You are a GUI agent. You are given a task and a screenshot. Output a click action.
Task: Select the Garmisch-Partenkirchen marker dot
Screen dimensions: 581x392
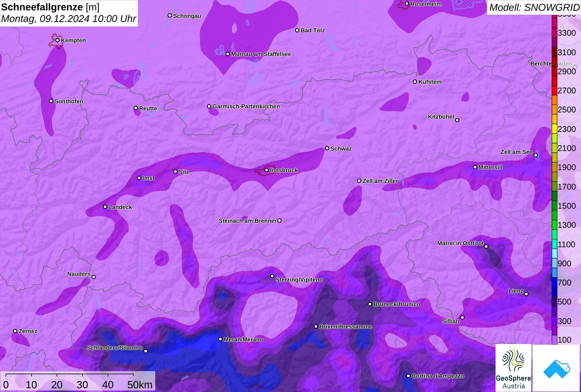click(x=209, y=107)
